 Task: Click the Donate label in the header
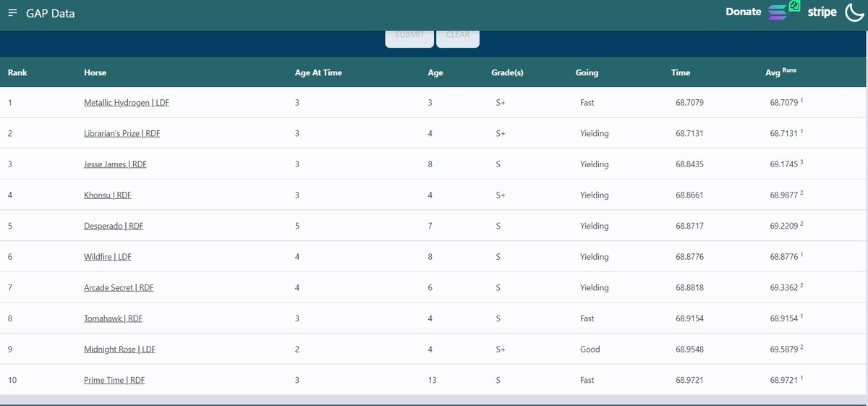click(x=744, y=12)
